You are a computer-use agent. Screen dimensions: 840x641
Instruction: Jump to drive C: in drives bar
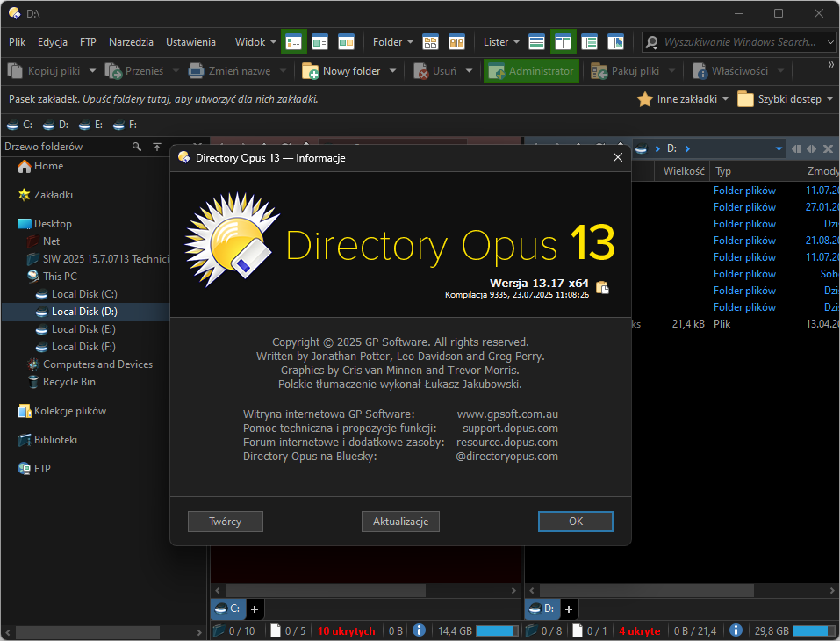coord(20,125)
